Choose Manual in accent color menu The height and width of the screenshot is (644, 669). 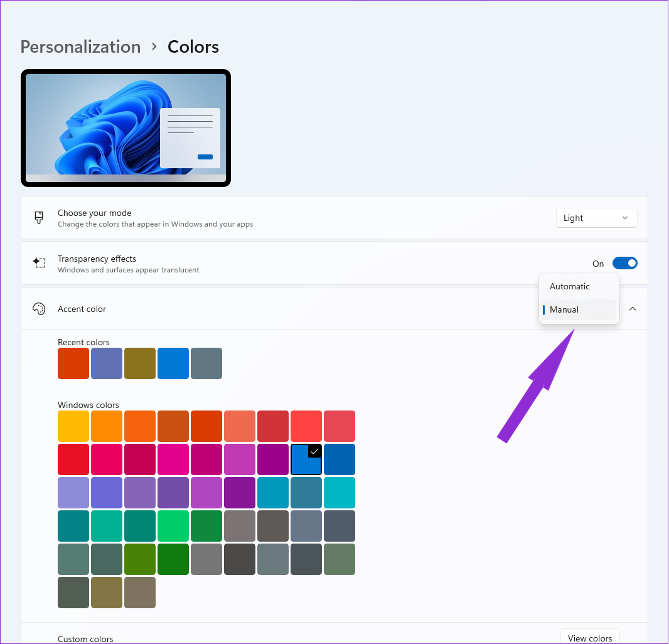pos(579,310)
